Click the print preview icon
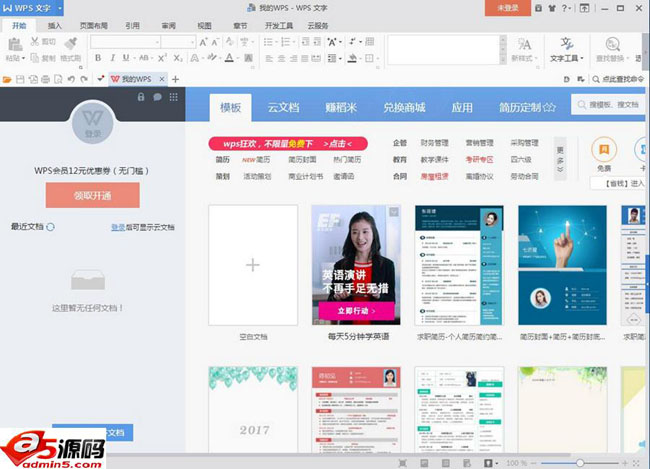This screenshot has height=469, width=650. [58, 79]
